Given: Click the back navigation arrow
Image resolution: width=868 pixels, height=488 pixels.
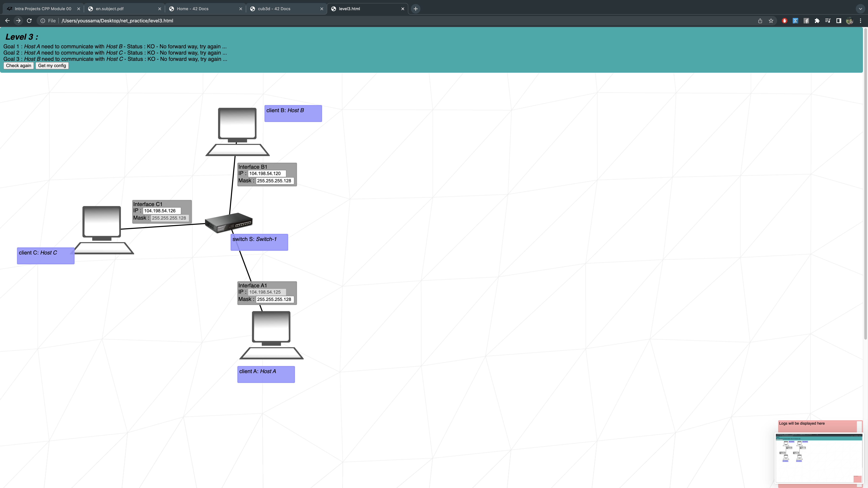Looking at the screenshot, I should pyautogui.click(x=7, y=21).
